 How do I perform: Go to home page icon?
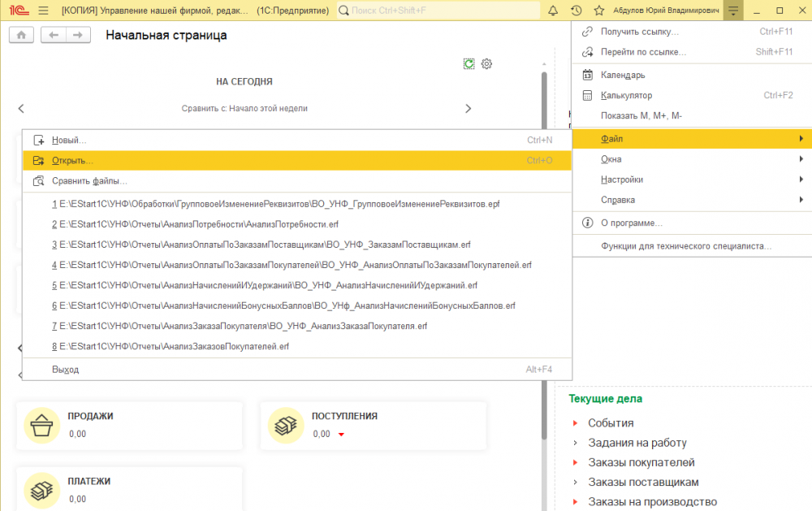tap(21, 35)
